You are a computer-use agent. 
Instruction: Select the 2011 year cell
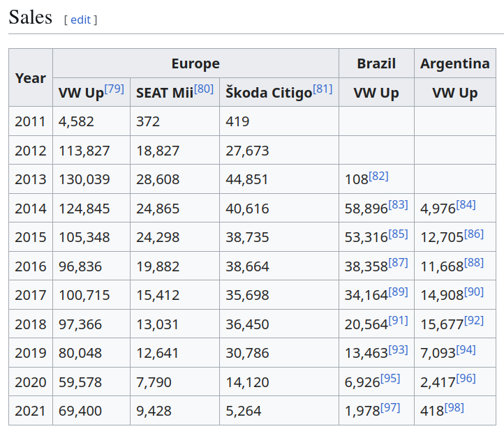point(31,121)
